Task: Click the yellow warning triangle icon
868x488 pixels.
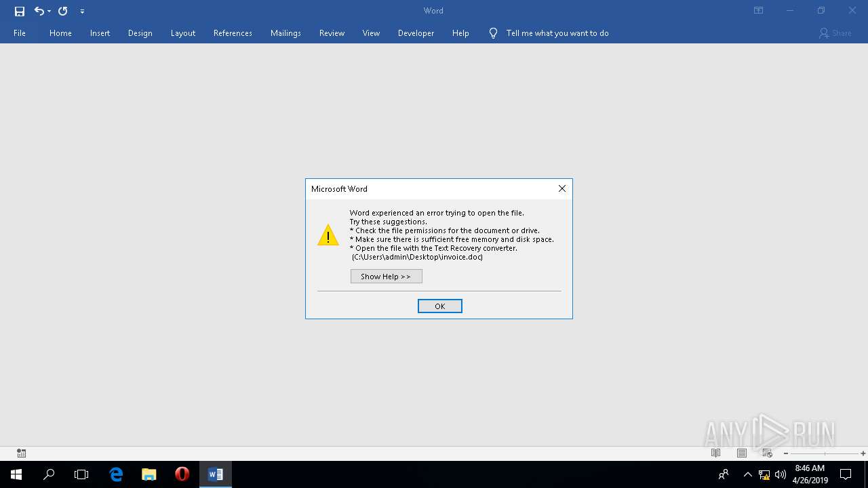Action: tap(328, 235)
